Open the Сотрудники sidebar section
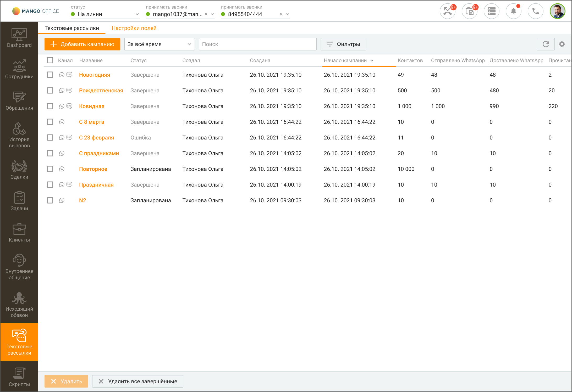The height and width of the screenshot is (392, 572). coord(19,69)
